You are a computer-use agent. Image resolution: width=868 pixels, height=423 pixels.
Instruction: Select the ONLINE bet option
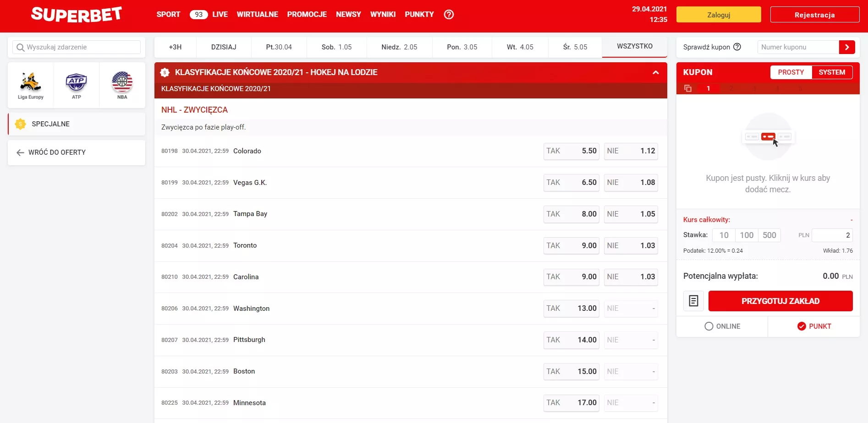tap(722, 326)
